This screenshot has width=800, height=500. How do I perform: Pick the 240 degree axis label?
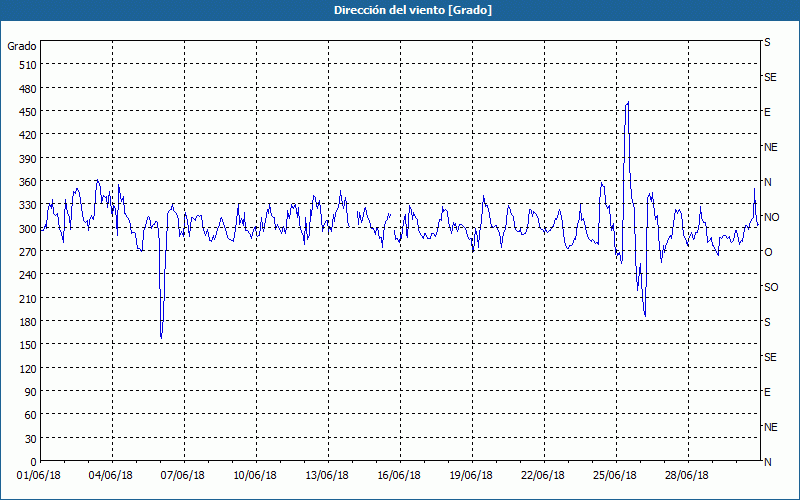28,276
